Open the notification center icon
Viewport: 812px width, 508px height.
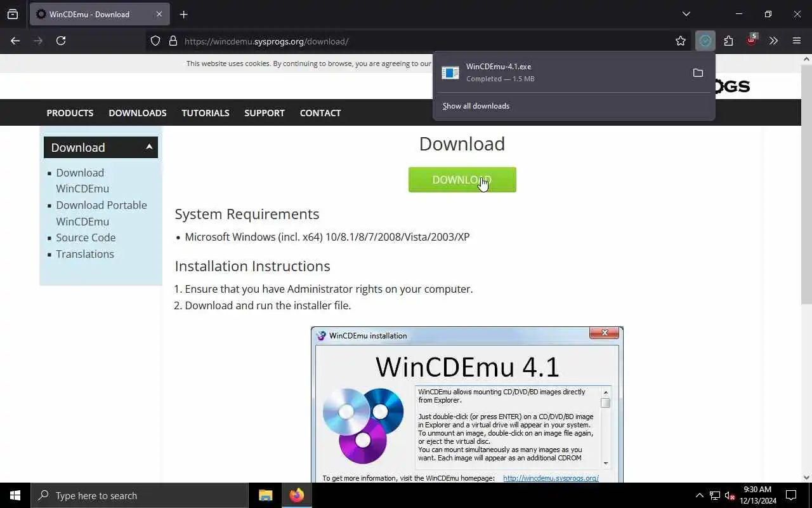(x=791, y=495)
